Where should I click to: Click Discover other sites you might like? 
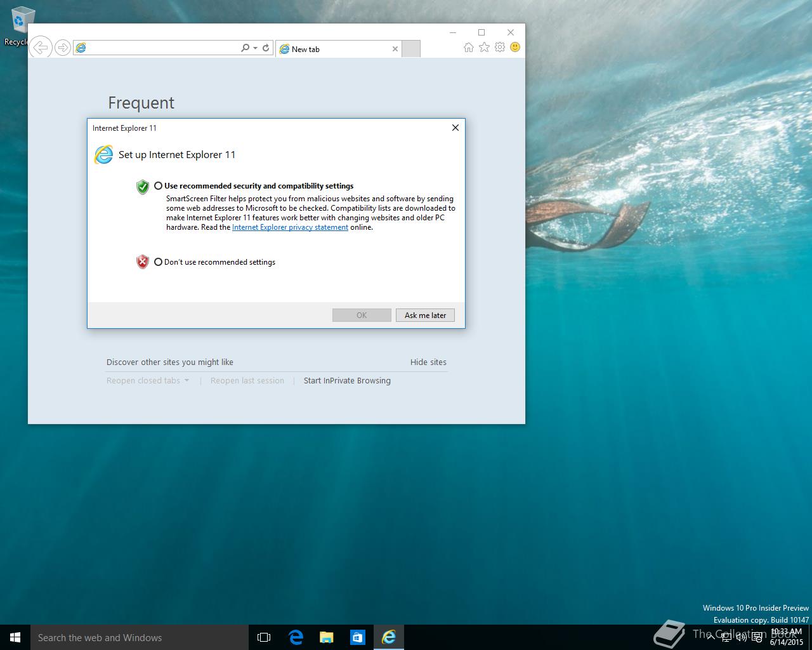(x=170, y=362)
